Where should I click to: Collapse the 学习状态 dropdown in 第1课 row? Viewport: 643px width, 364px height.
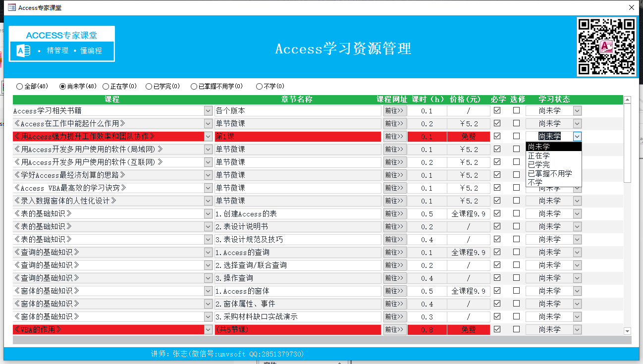tap(577, 137)
